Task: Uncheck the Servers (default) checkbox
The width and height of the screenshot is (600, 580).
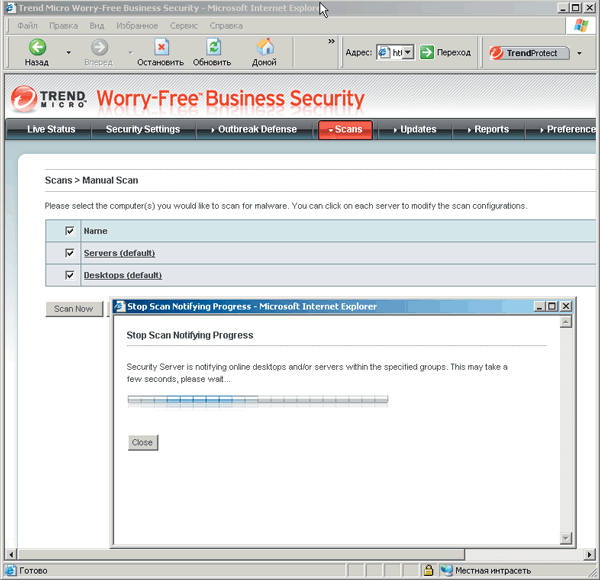Action: [70, 253]
